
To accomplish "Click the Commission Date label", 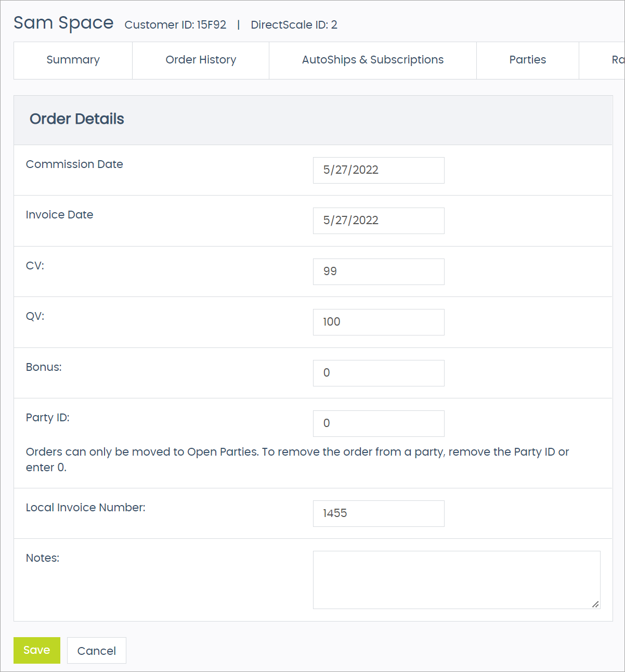I will [74, 164].
